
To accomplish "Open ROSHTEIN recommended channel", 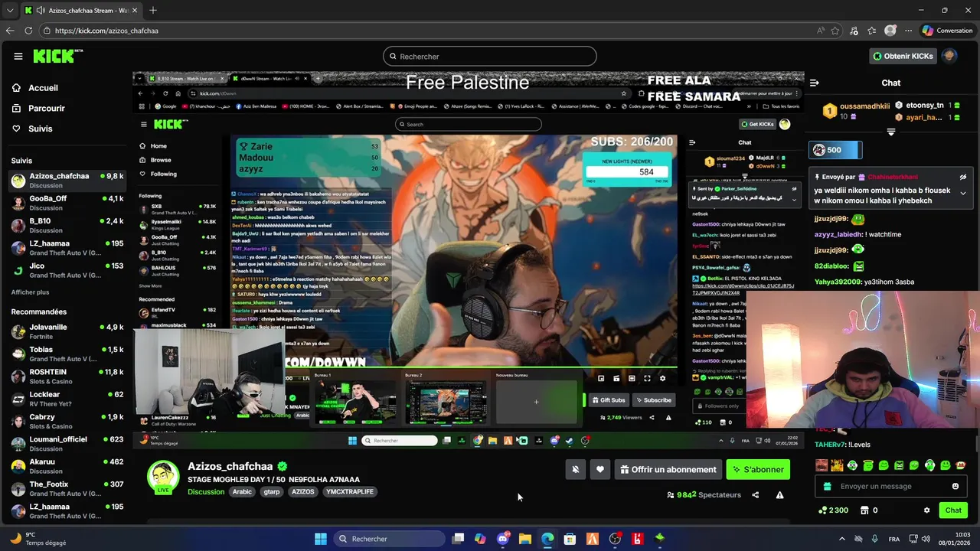I will pos(67,377).
